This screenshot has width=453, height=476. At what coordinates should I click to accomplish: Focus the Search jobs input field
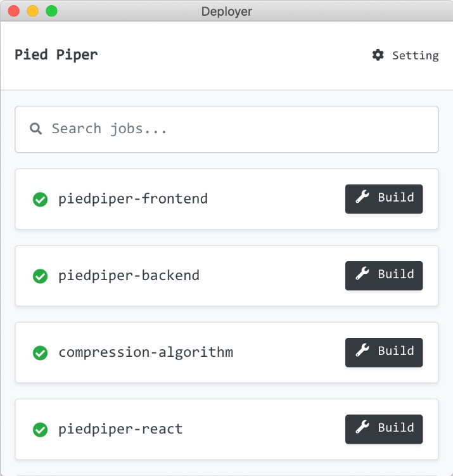tap(234, 129)
